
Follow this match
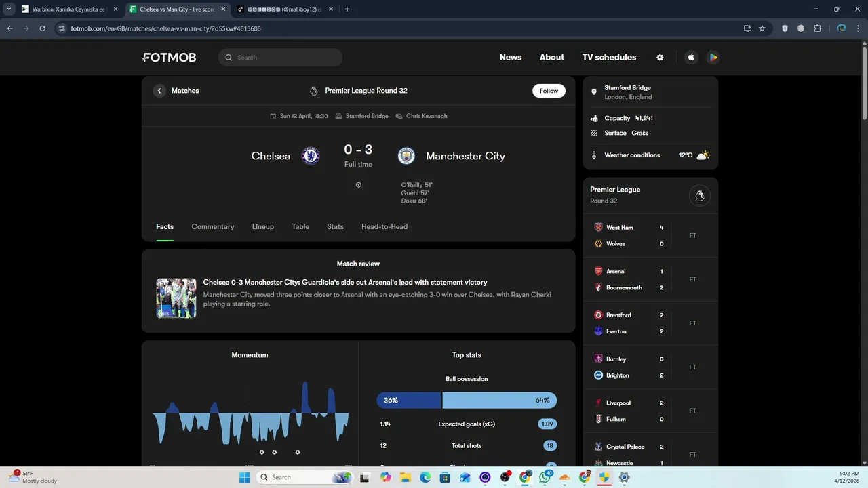point(549,91)
